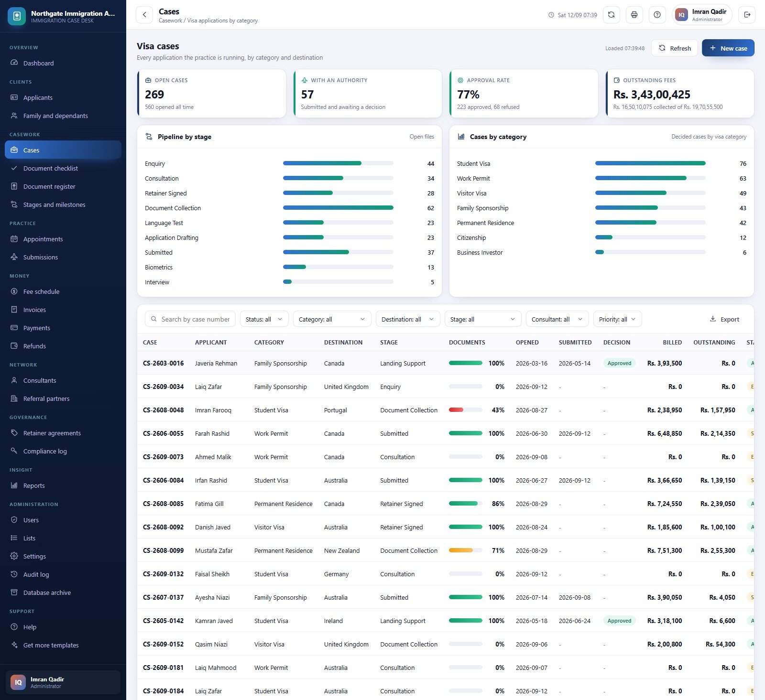
Task: Click applicant name Farah Rashid
Action: (x=212, y=433)
